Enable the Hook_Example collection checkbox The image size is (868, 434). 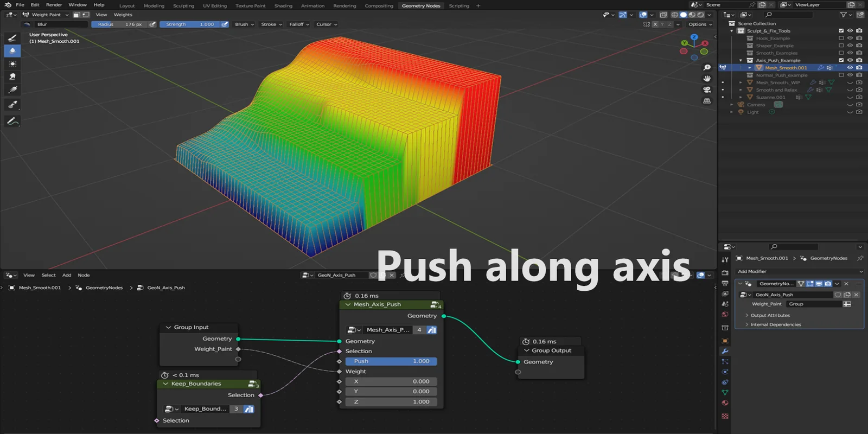click(841, 39)
